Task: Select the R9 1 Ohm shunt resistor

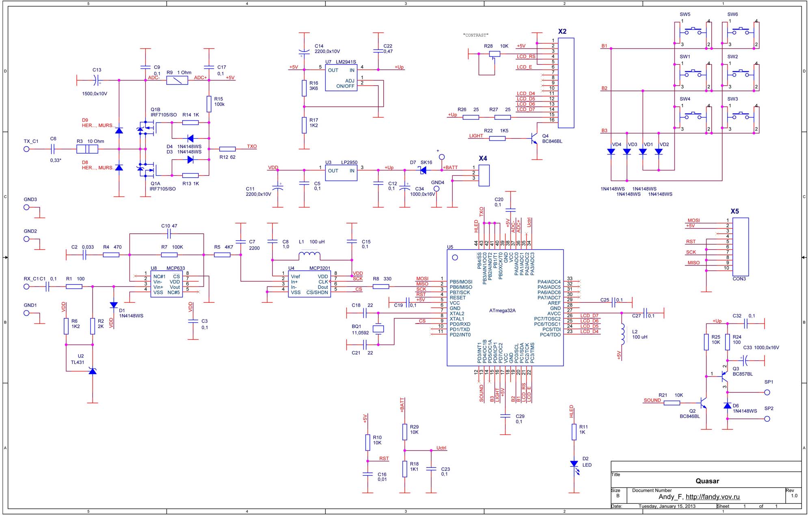Action: click(x=177, y=80)
